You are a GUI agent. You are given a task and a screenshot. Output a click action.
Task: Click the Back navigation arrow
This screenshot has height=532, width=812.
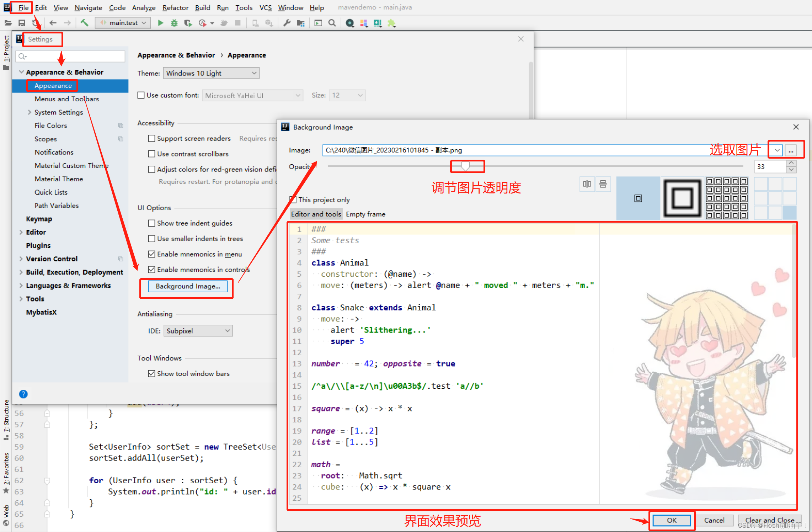coord(53,23)
